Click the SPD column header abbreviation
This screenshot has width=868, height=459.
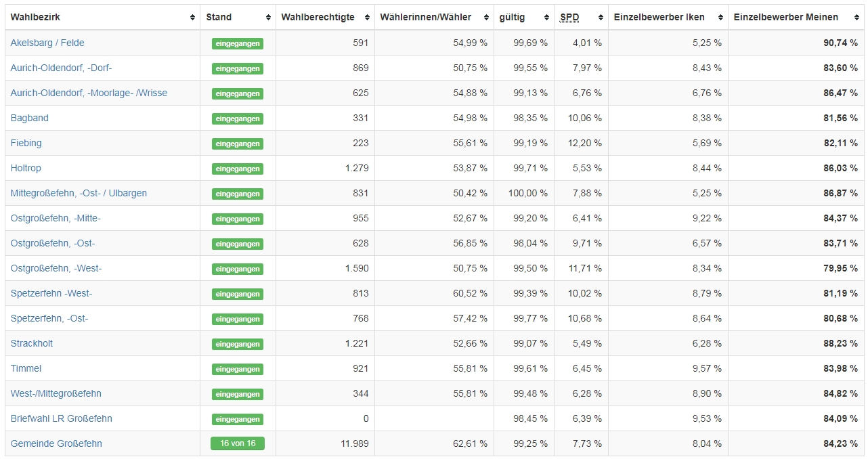(569, 18)
